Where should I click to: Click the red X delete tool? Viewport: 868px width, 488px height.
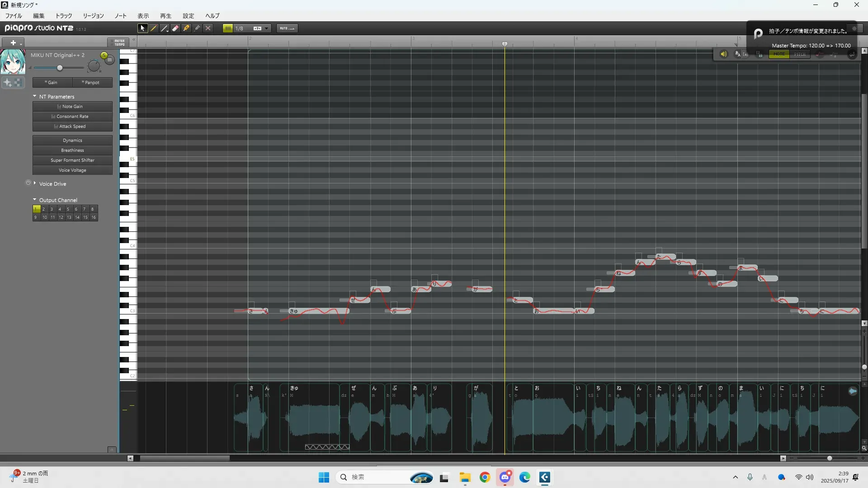[x=208, y=28]
